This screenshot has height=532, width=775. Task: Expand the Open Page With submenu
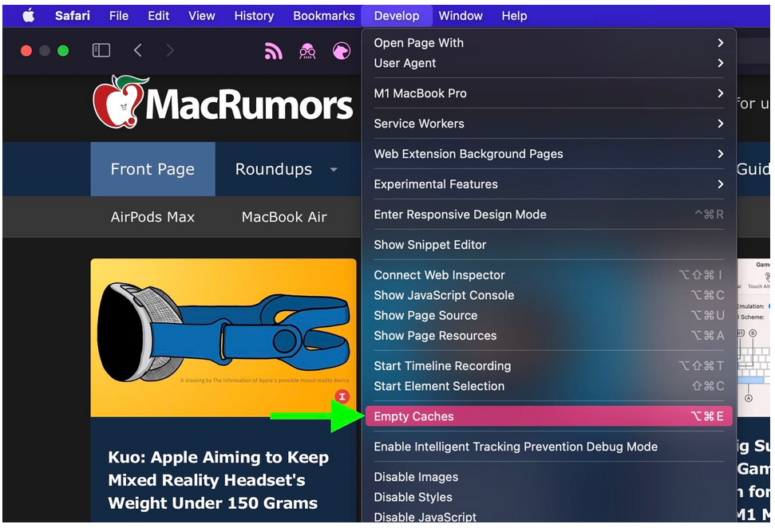[548, 43]
